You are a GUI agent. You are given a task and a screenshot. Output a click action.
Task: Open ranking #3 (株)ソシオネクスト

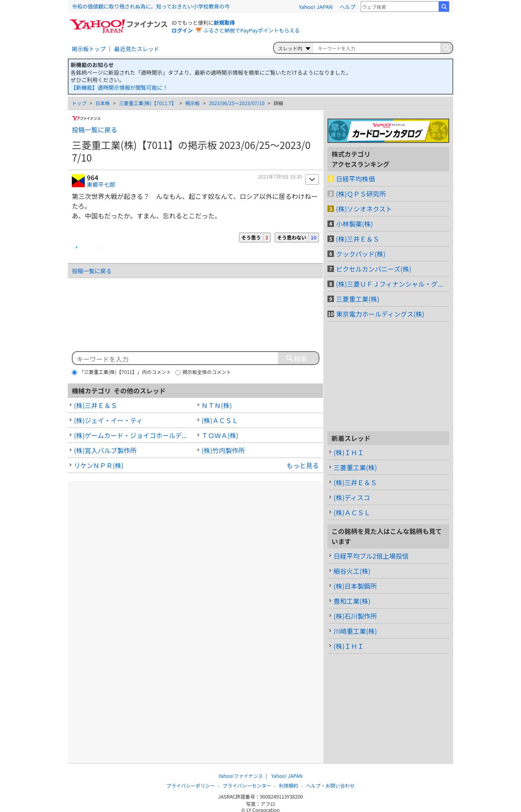(x=364, y=209)
